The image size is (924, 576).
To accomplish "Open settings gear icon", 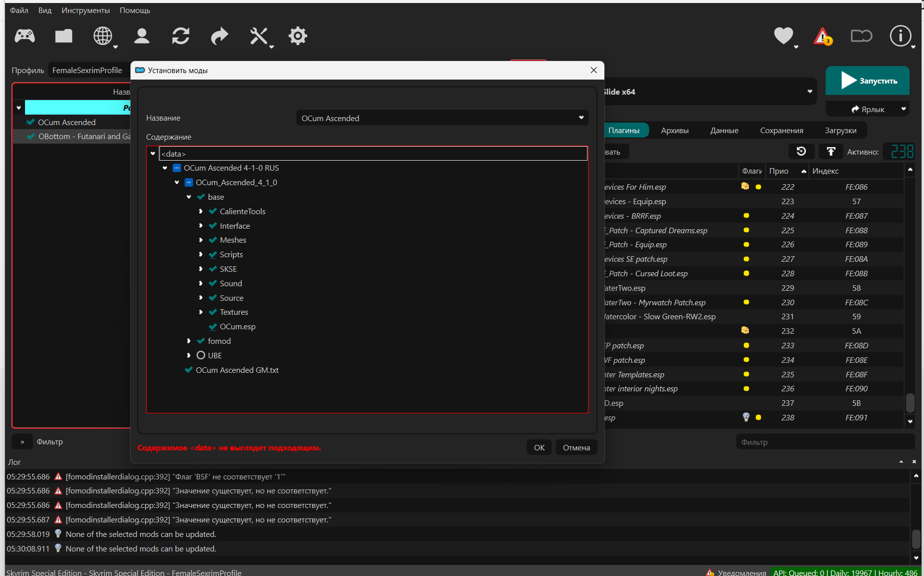I will coord(298,36).
